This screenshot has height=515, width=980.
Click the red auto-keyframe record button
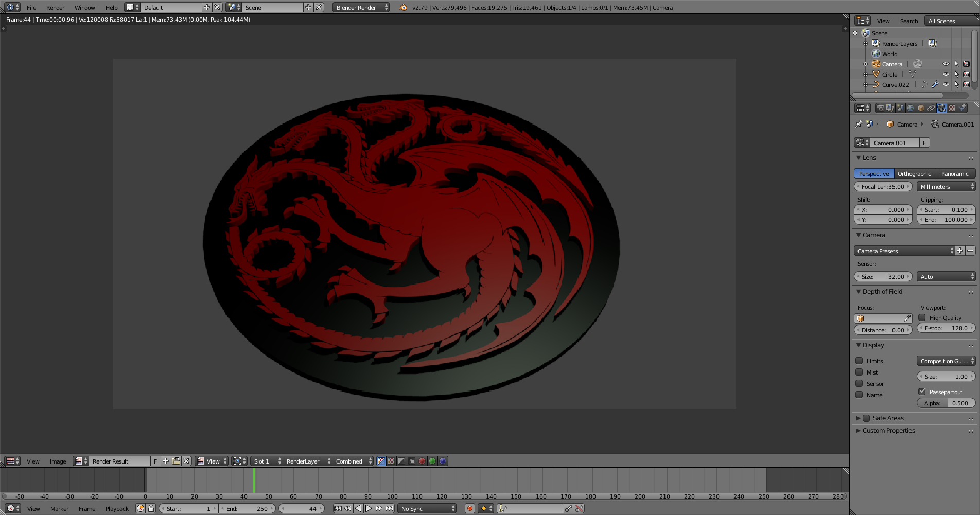click(x=469, y=508)
